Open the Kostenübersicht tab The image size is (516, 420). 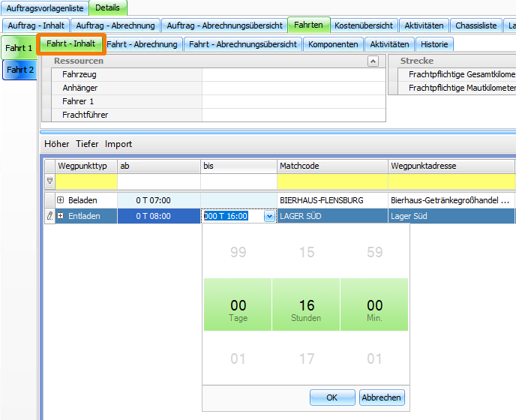point(363,25)
